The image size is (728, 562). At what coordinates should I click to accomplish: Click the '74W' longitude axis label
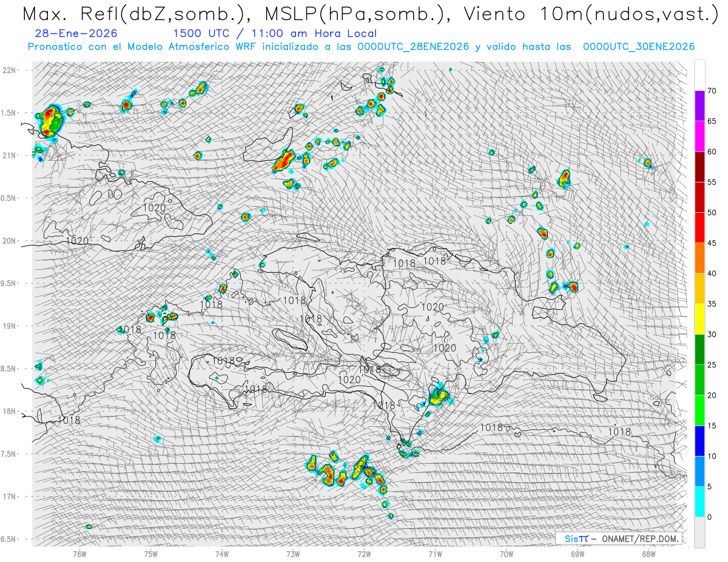click(x=222, y=554)
